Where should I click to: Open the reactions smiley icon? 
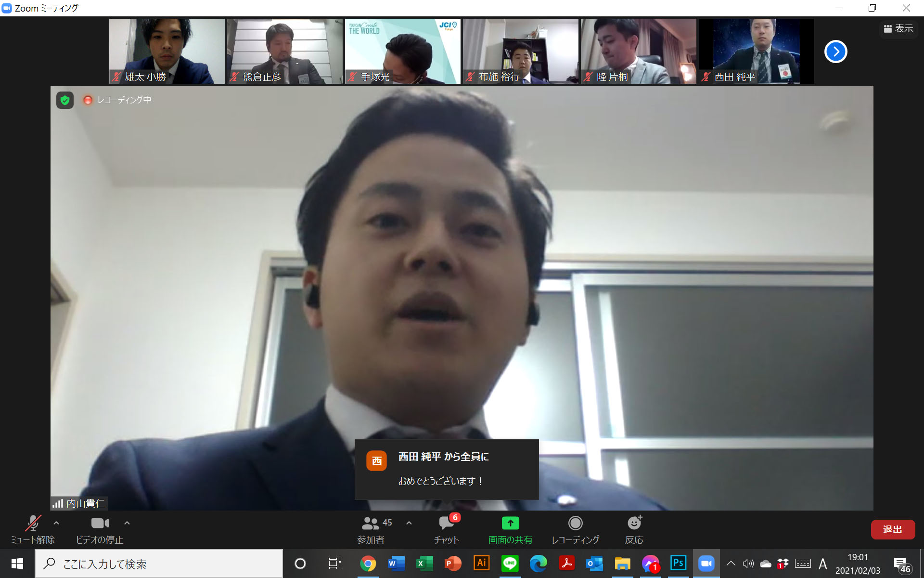click(634, 524)
